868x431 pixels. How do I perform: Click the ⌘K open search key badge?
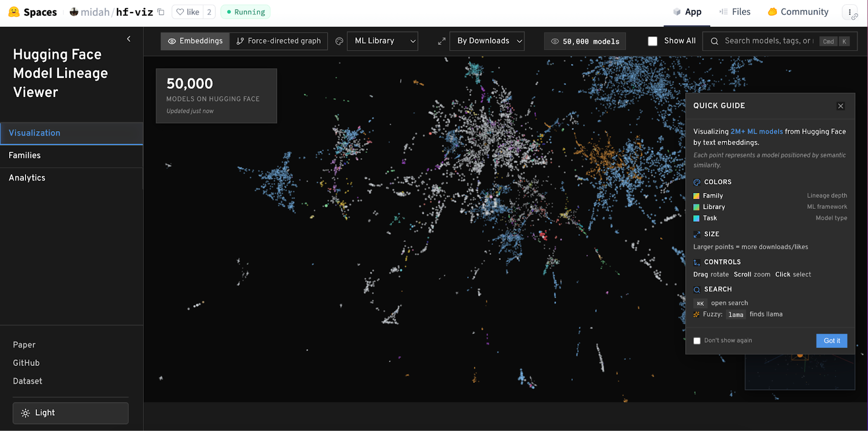(700, 304)
